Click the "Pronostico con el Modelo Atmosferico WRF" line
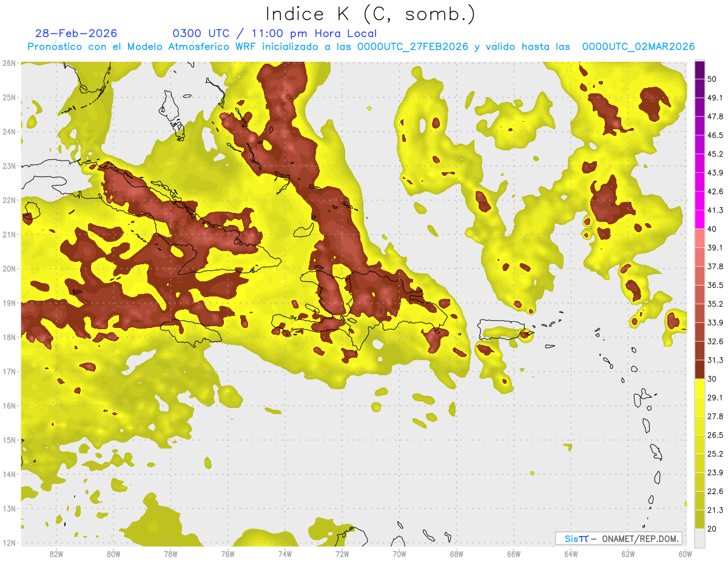This screenshot has height=562, width=728. click(362, 46)
